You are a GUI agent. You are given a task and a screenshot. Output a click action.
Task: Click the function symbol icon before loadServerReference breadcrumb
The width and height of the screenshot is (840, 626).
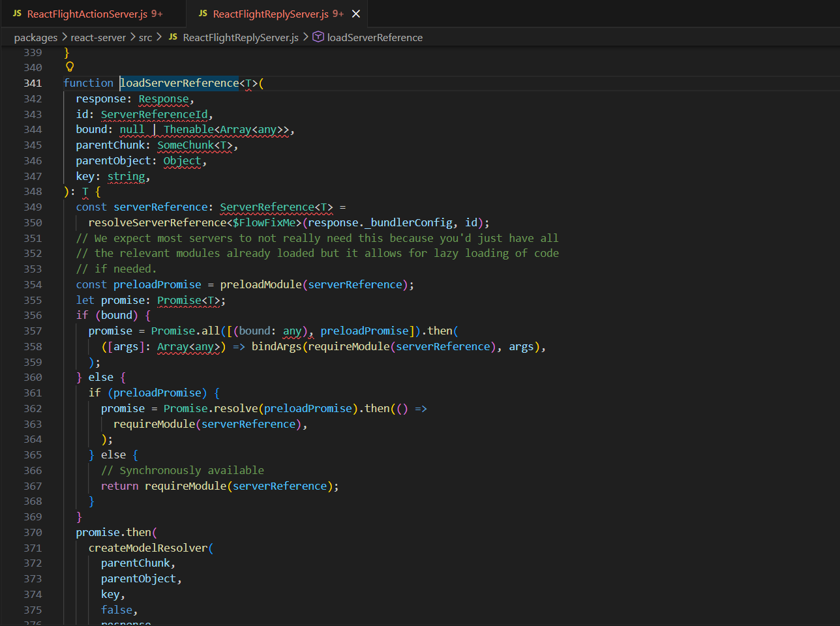[318, 37]
